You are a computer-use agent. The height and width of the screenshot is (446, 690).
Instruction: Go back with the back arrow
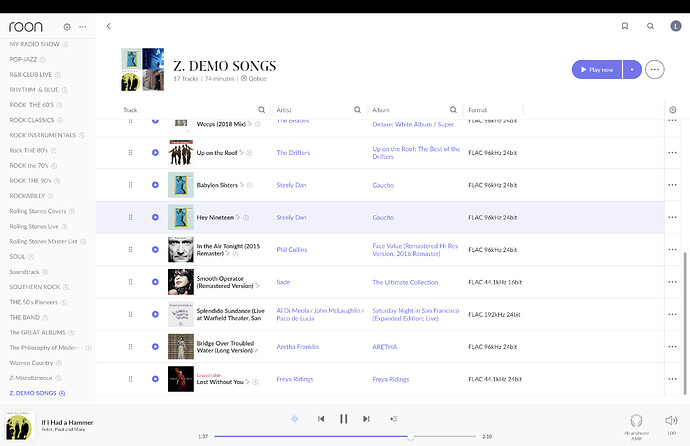click(109, 26)
